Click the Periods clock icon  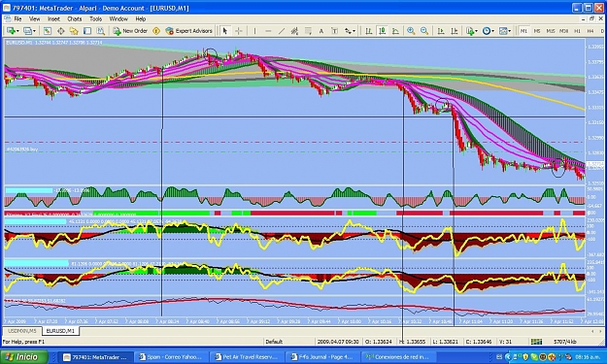click(x=487, y=31)
